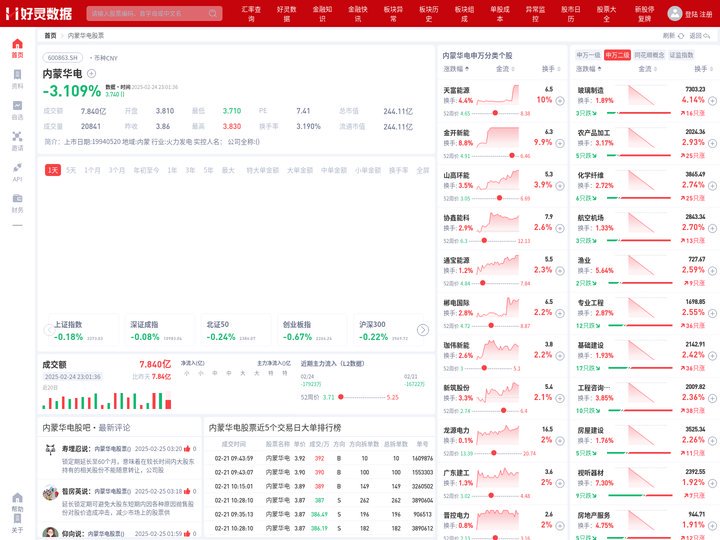
Task: Sort stock list by 换手
Action: point(551,69)
